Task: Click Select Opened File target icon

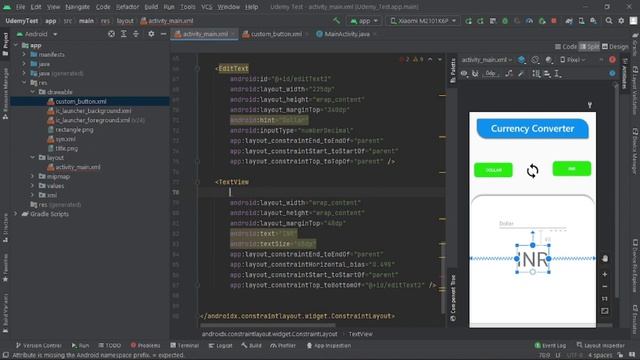Action: point(111,34)
